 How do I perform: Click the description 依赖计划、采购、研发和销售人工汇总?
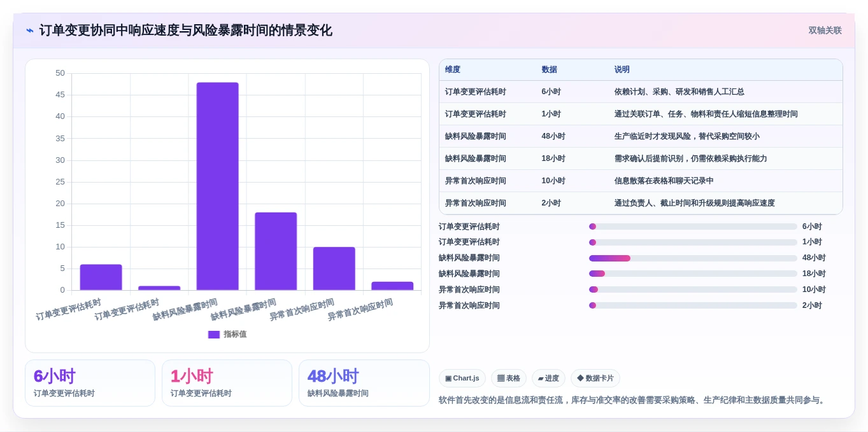tap(679, 92)
